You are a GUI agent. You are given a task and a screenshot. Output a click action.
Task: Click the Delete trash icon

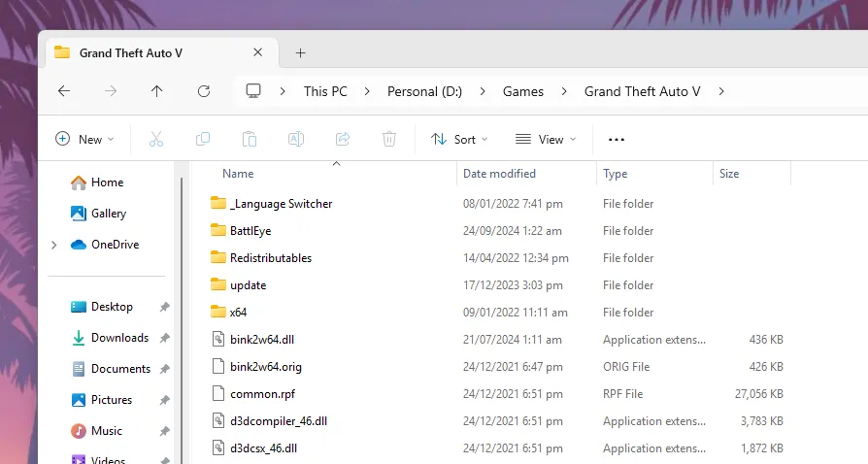click(389, 139)
